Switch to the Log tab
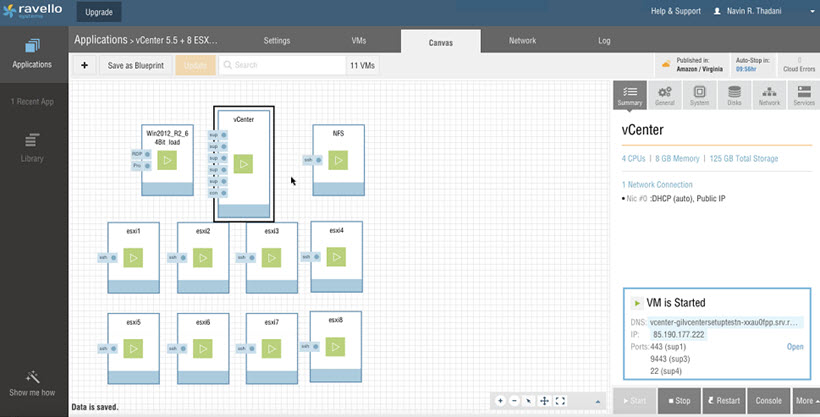The height and width of the screenshot is (417, 820). (604, 40)
